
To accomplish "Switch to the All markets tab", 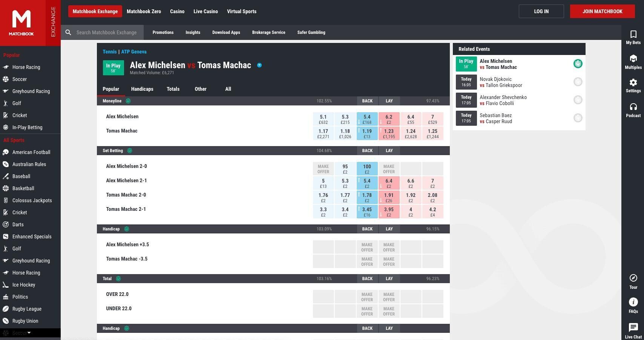I will coord(228,89).
